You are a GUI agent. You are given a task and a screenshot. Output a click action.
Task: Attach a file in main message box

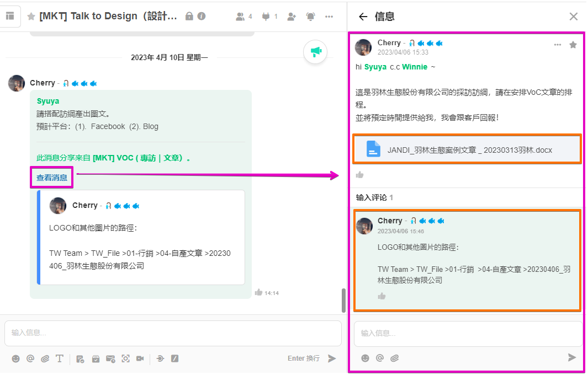click(45, 358)
